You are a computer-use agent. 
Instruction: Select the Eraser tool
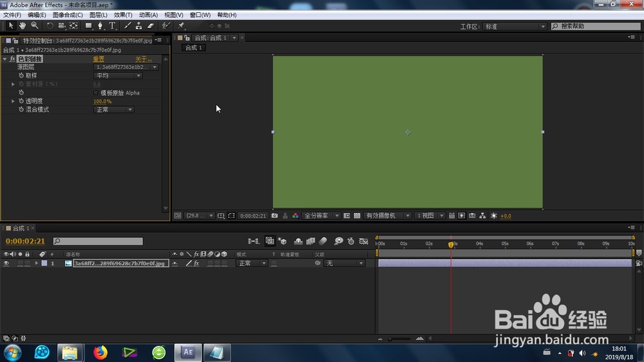(x=151, y=26)
